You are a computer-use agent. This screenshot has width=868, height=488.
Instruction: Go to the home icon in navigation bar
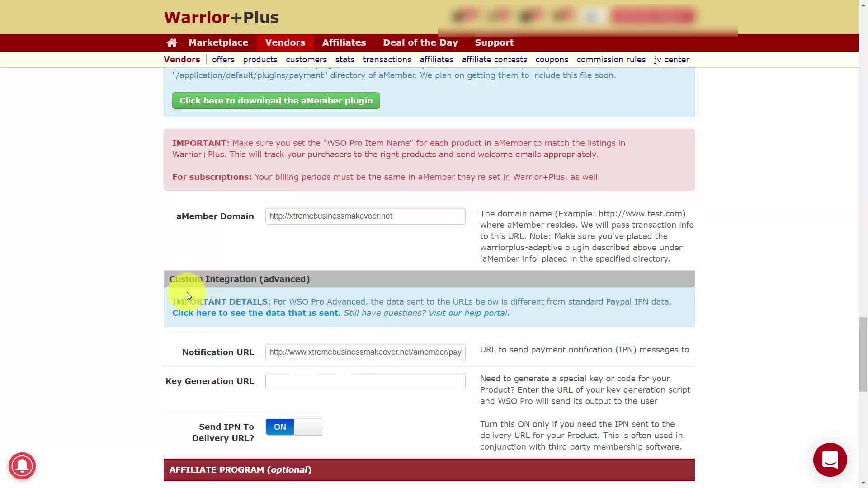(172, 42)
